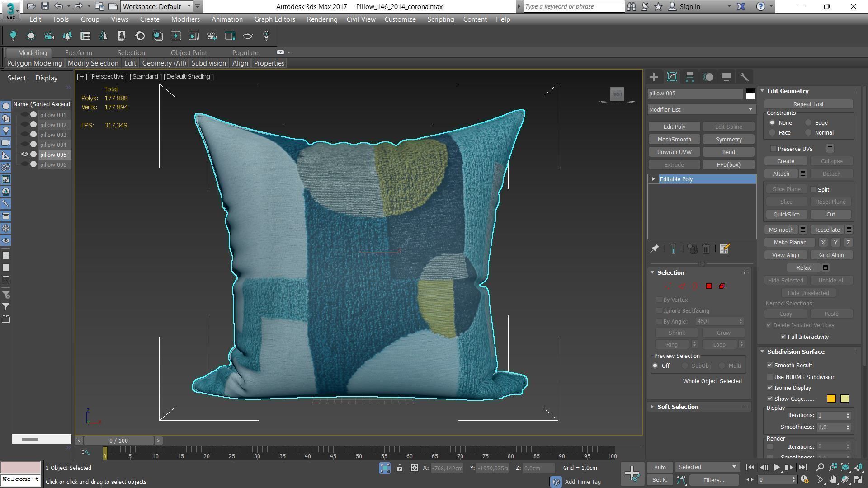Select the Vertex sub-object level
This screenshot has height=488, width=868.
click(668, 286)
